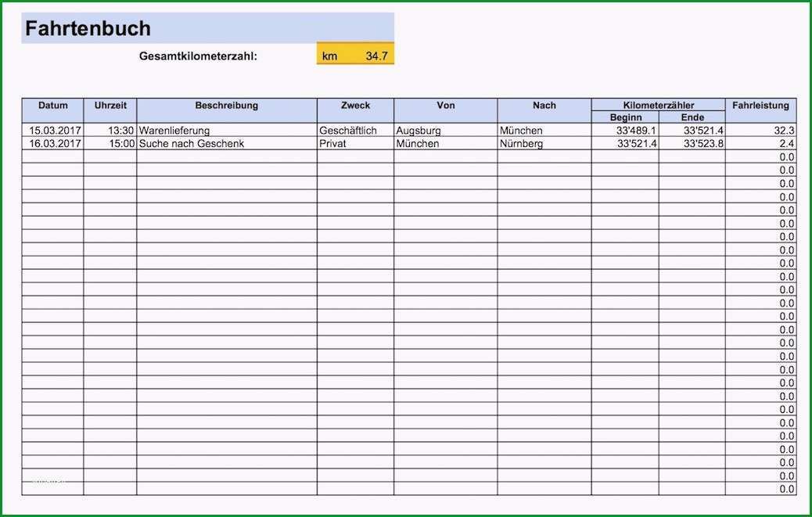Select the Fahrleistung value 32.3
812x517 pixels.
pyautogui.click(x=760, y=130)
